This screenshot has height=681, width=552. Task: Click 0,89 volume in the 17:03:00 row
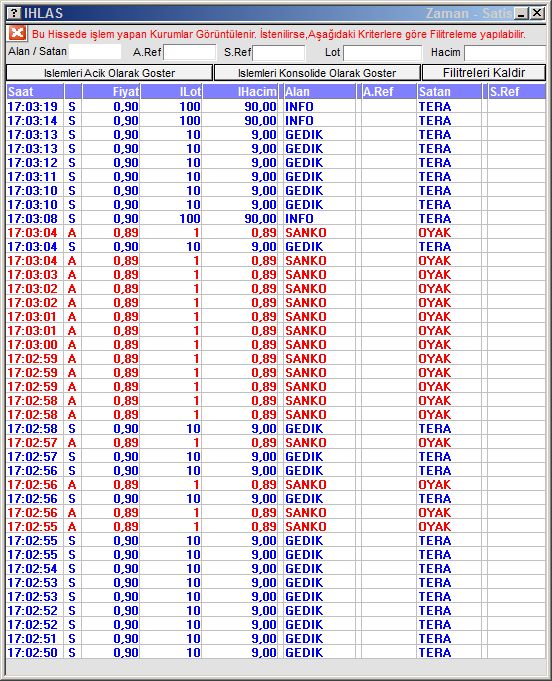(x=264, y=345)
